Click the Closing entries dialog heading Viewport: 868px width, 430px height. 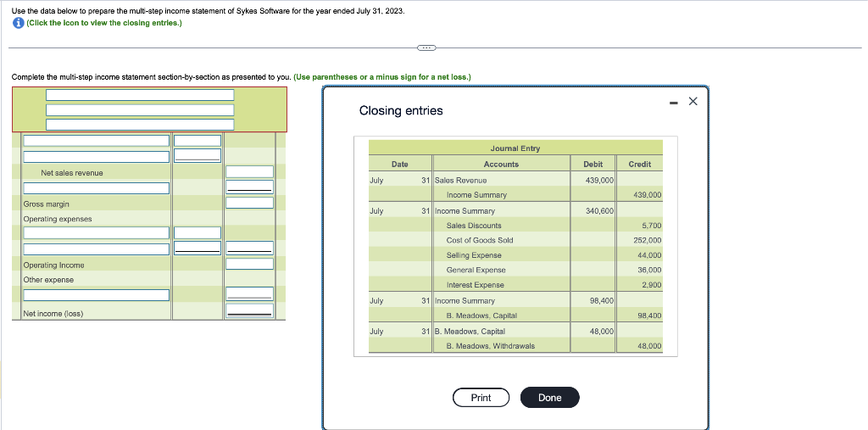coord(401,110)
